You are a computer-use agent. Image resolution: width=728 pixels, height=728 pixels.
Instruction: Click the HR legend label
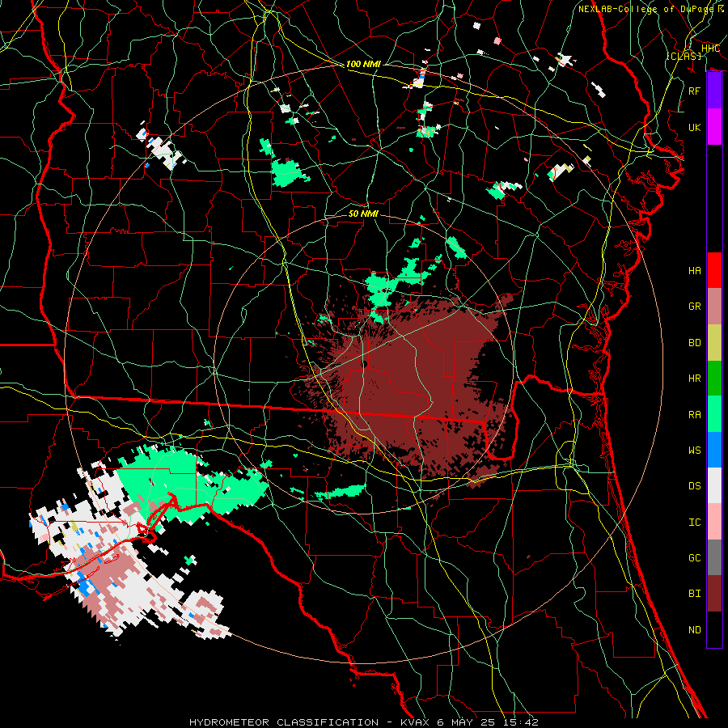[695, 379]
